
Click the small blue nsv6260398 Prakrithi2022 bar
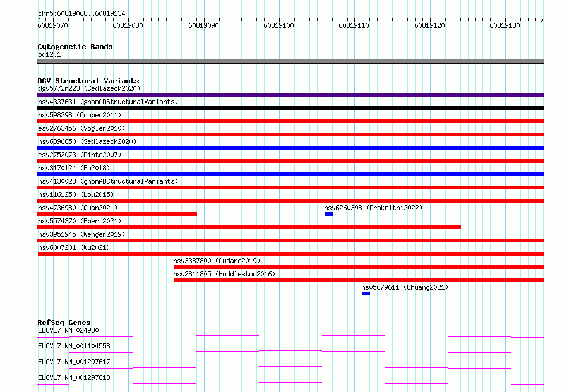click(x=328, y=214)
